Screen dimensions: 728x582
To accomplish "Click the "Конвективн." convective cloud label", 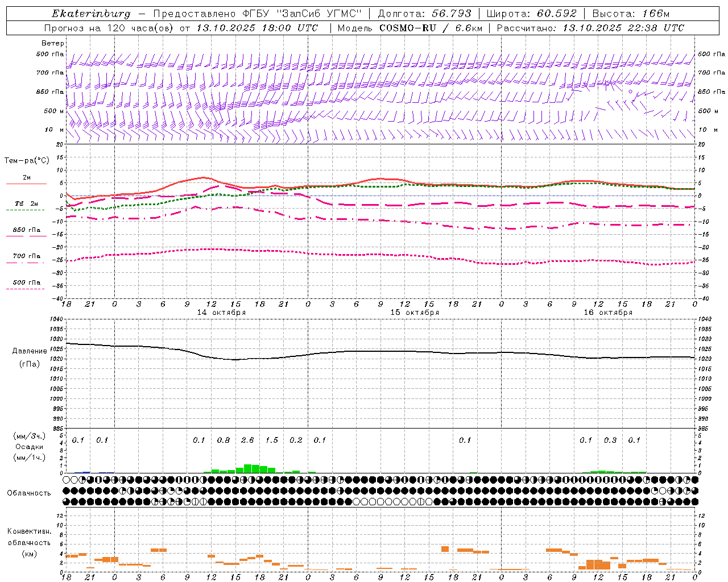I will (29, 531).
